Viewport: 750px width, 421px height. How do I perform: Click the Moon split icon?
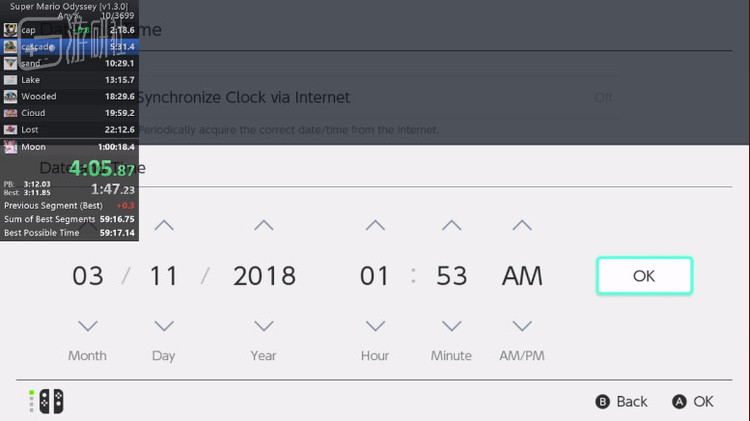tap(11, 147)
